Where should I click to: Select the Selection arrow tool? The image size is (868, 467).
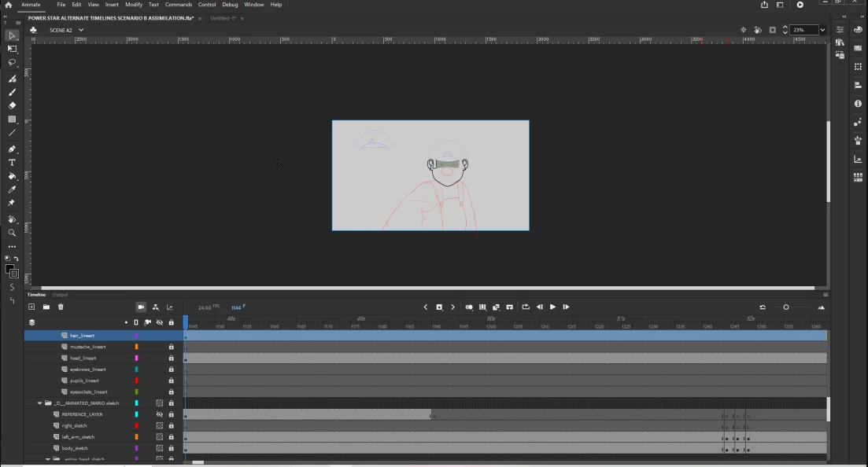tap(12, 36)
